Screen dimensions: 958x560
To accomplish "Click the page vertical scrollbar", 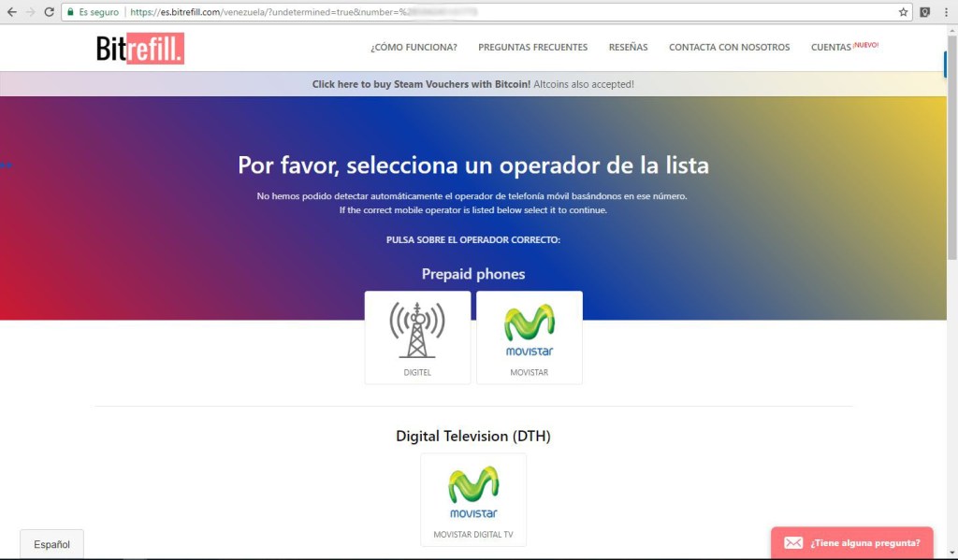I will coord(951,147).
